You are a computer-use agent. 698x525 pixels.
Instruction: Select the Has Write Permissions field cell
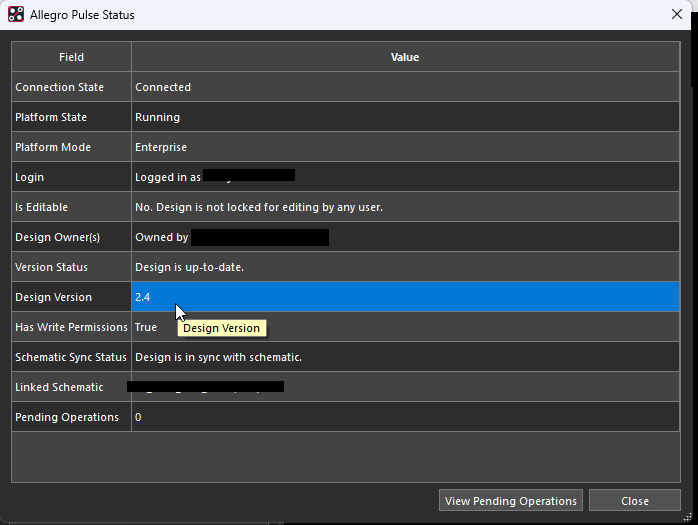[x=71, y=327]
